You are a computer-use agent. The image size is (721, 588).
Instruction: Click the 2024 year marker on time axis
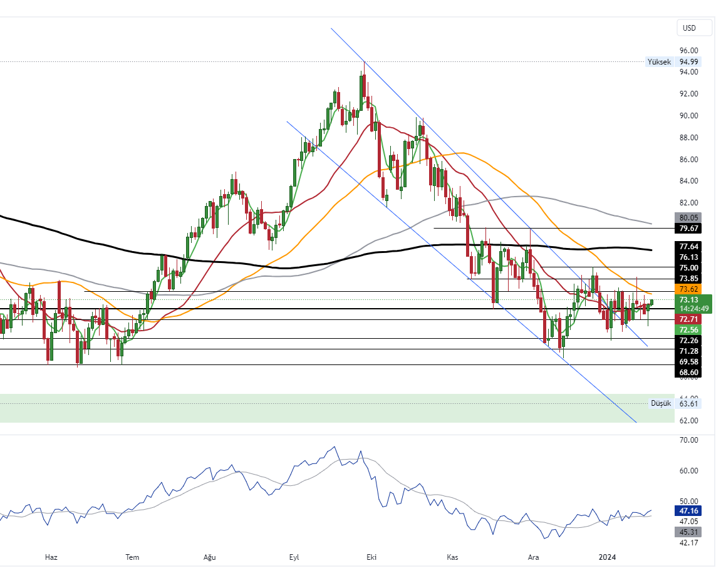coord(608,557)
